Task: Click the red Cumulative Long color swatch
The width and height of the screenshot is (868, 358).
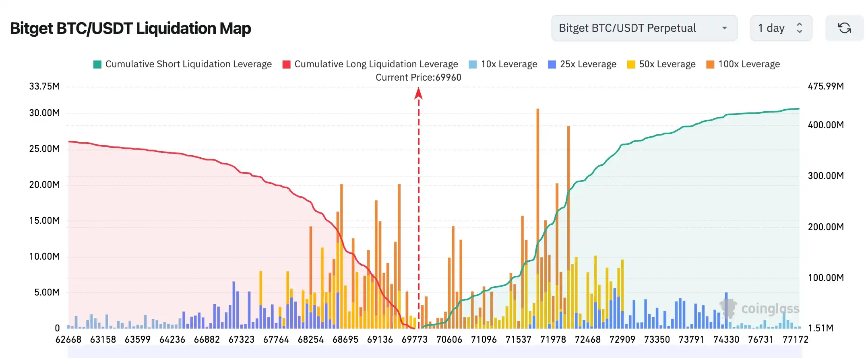Action: point(286,65)
